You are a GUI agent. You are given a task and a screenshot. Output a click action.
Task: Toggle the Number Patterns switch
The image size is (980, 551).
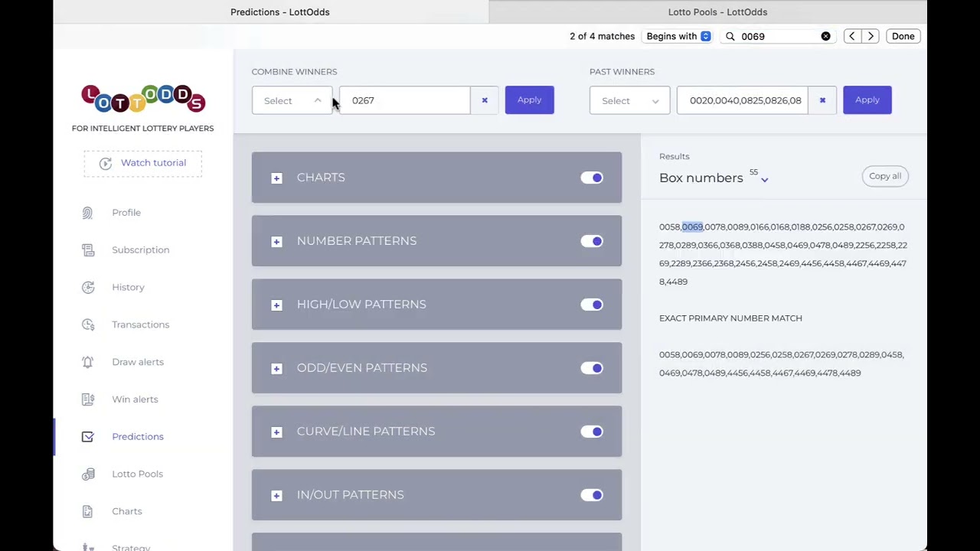click(x=592, y=241)
